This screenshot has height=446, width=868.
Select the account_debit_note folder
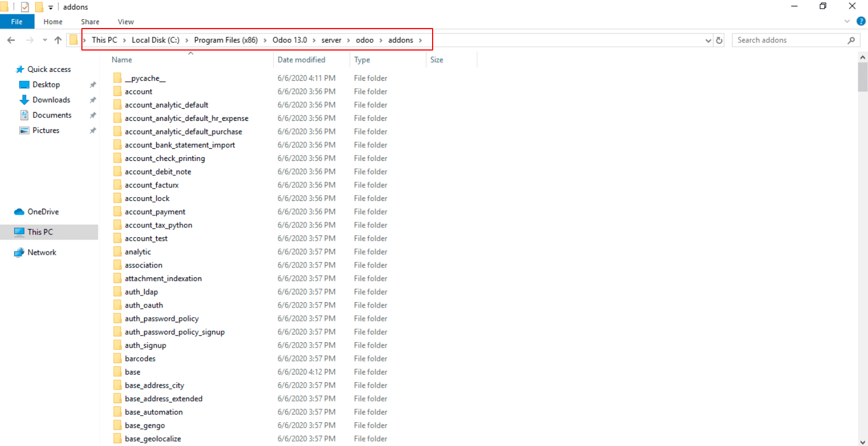tap(158, 172)
